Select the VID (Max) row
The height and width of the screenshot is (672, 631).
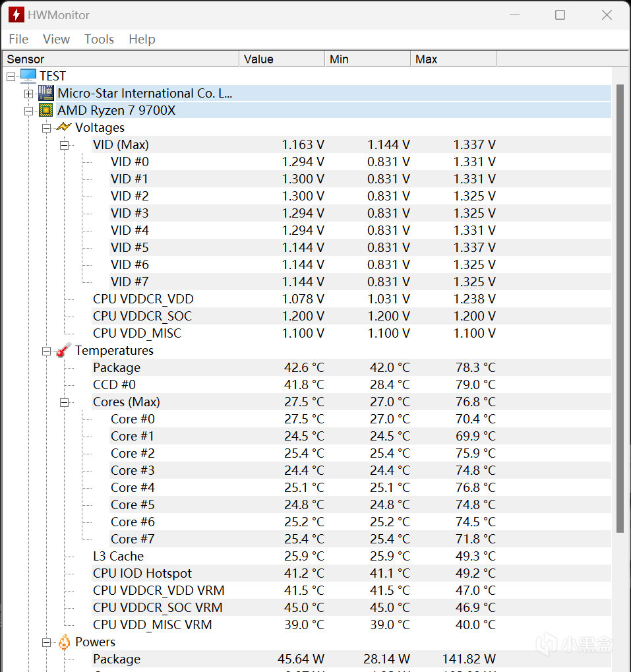351,144
